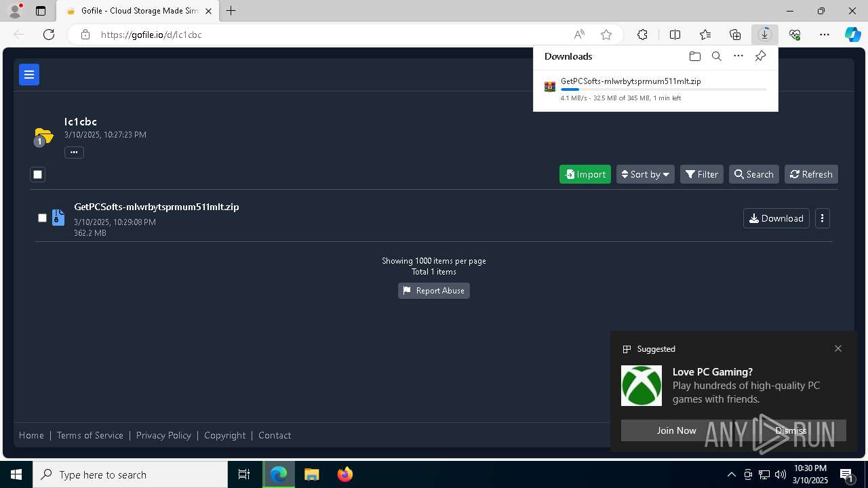Open the Edge profile icon
The image size is (868, 488).
(15, 11)
